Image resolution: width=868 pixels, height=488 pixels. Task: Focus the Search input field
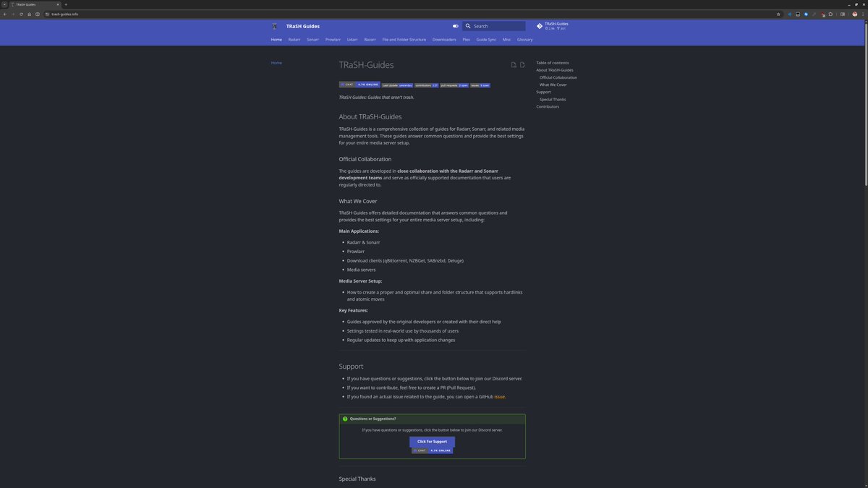click(494, 26)
